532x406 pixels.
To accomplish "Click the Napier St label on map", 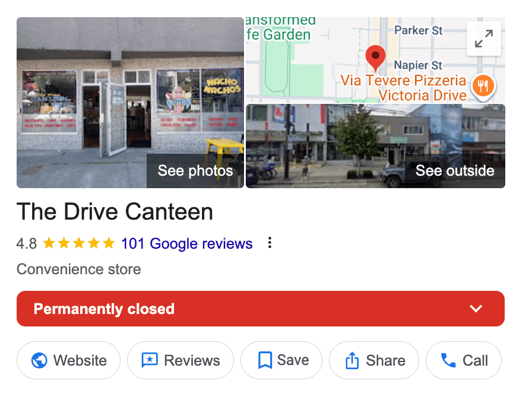I will pos(418,65).
